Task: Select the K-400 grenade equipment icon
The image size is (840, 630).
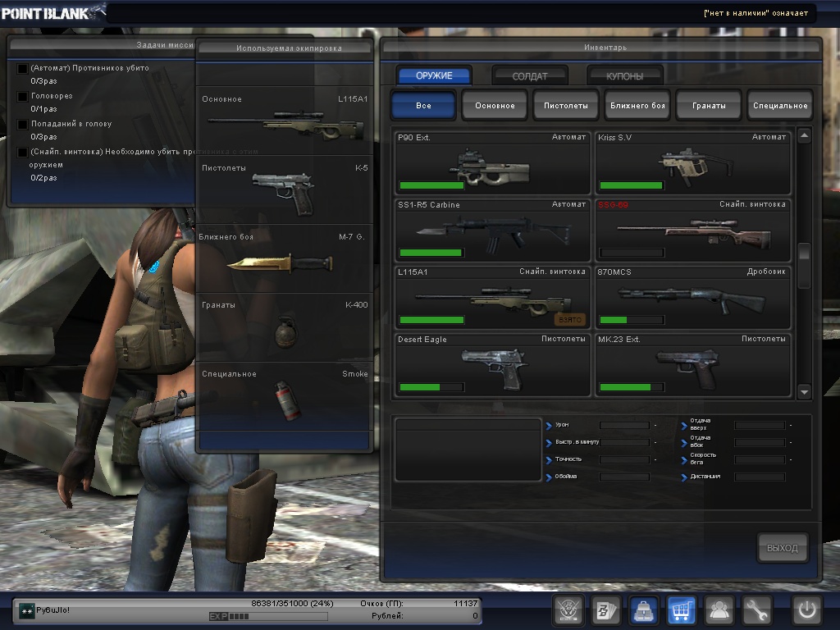Action: coord(286,332)
